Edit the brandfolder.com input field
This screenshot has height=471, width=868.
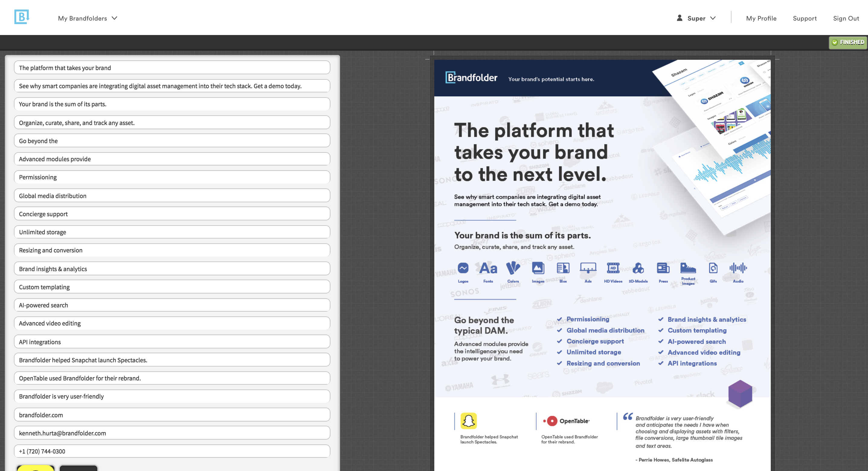click(x=172, y=415)
